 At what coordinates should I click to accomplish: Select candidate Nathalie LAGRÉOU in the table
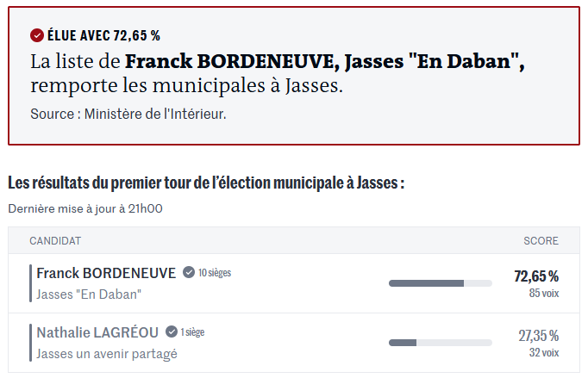point(98,332)
